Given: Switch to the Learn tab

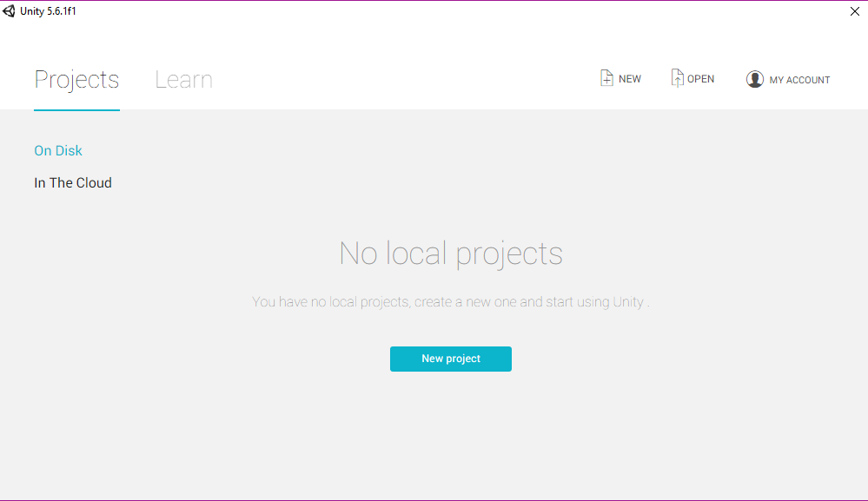Looking at the screenshot, I should pos(183,80).
